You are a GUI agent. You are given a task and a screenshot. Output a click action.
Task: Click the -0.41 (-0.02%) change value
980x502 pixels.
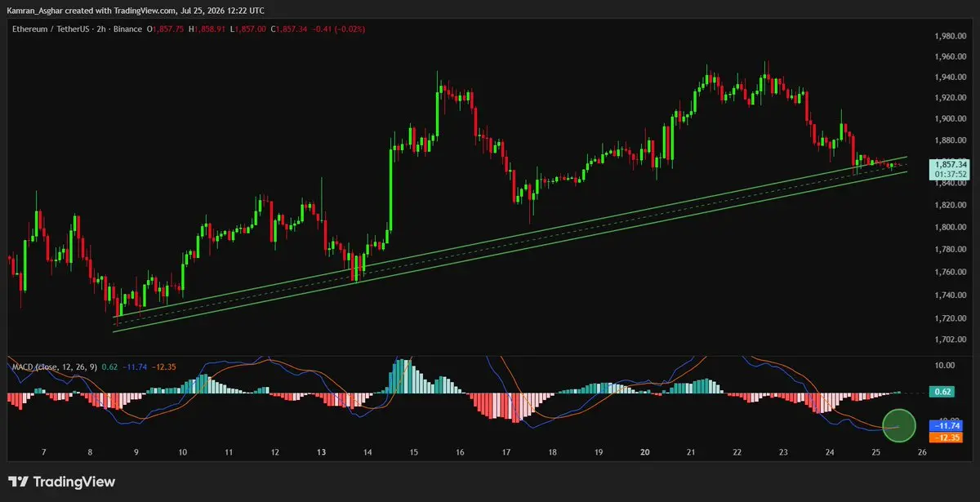tap(340, 29)
